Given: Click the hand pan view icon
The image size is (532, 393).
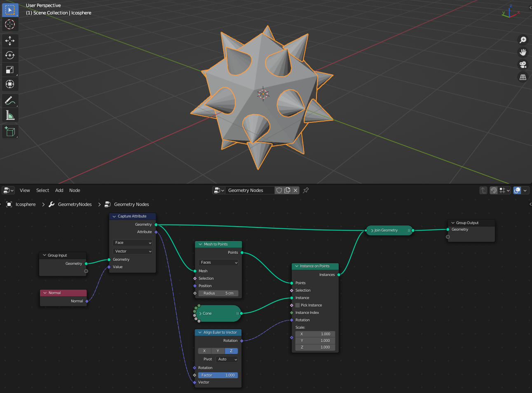Looking at the screenshot, I should click(523, 52).
